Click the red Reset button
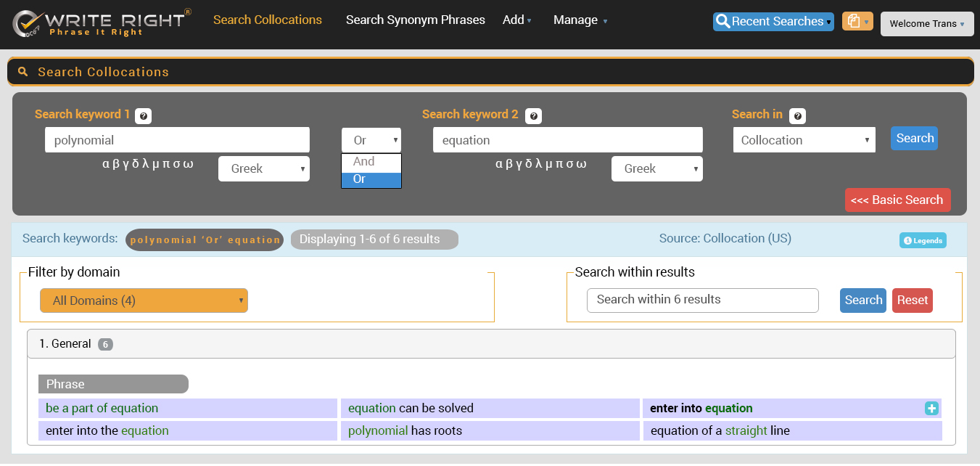The image size is (980, 466). [912, 301]
